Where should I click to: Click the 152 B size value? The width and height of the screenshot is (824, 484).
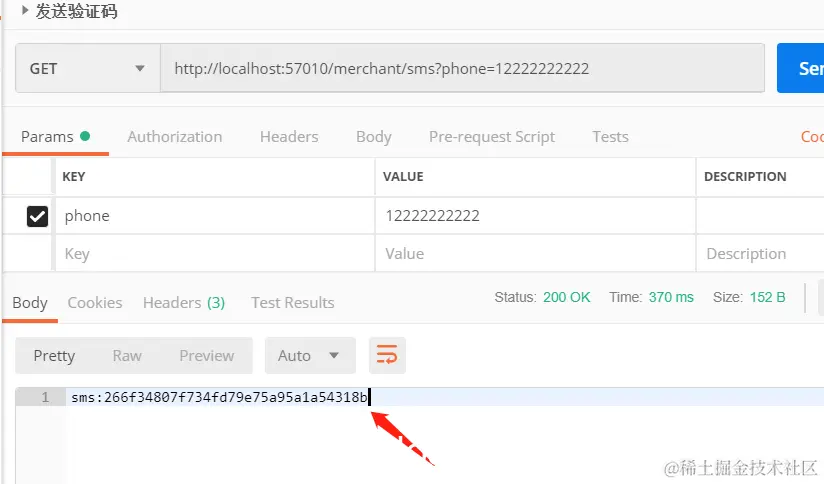[x=767, y=297]
